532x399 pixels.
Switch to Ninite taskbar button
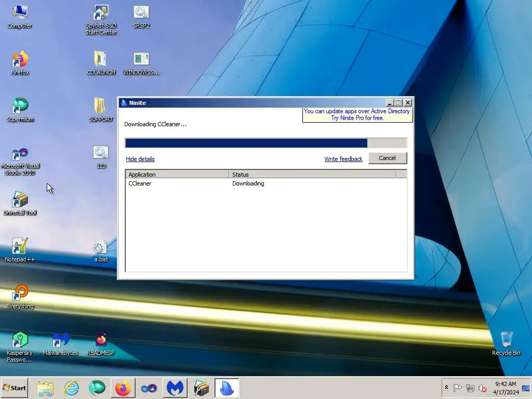click(x=227, y=388)
